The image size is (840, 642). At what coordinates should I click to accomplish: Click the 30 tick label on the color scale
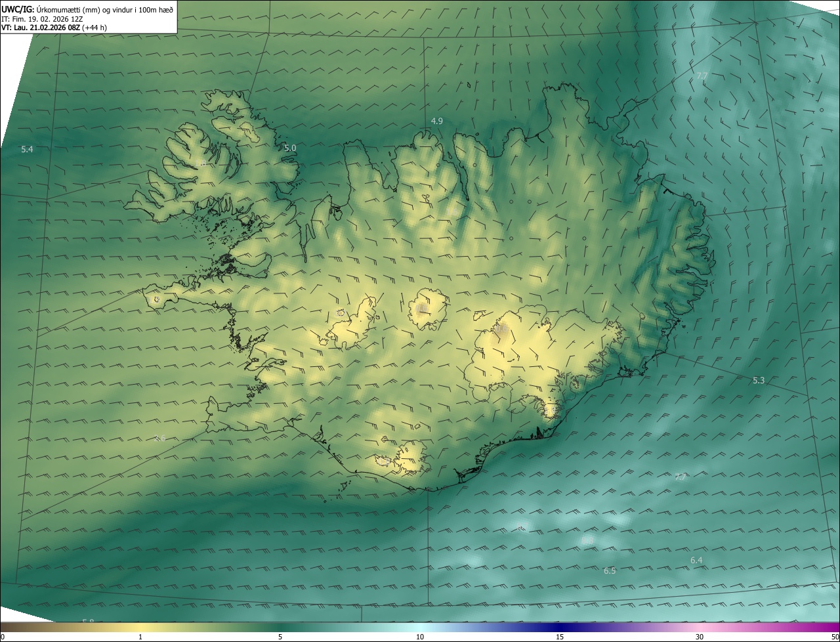point(700,637)
